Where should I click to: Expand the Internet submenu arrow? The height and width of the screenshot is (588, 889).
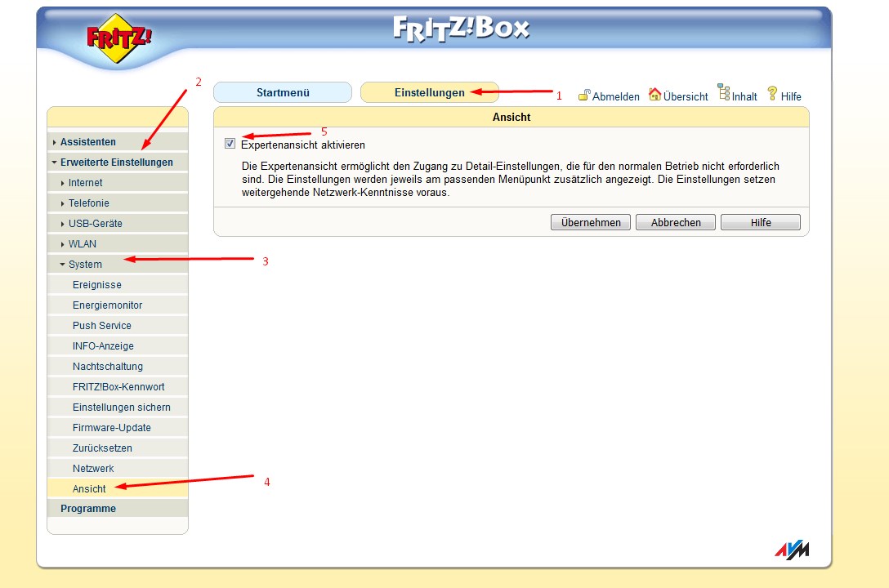62,183
